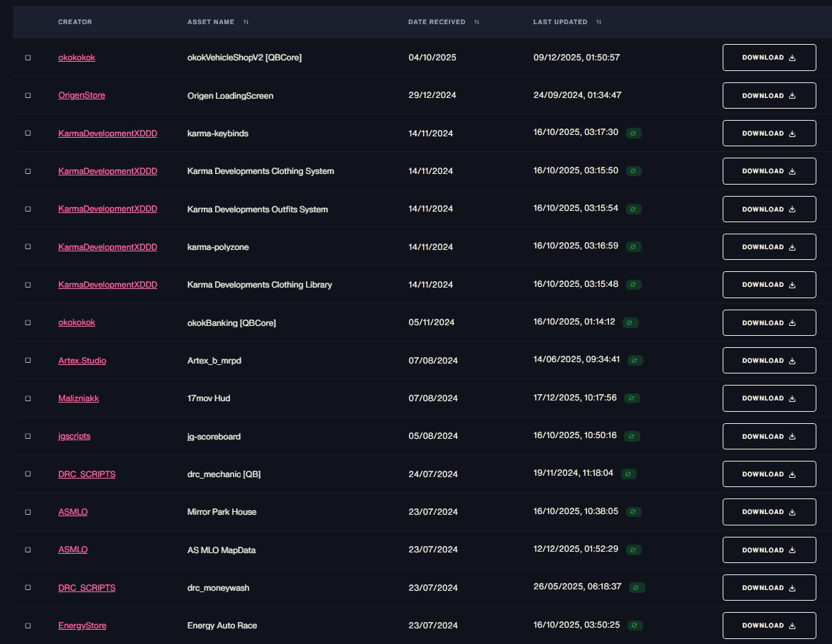Click the Creator column header
The width and height of the screenshot is (832, 644).
pyautogui.click(x=75, y=22)
